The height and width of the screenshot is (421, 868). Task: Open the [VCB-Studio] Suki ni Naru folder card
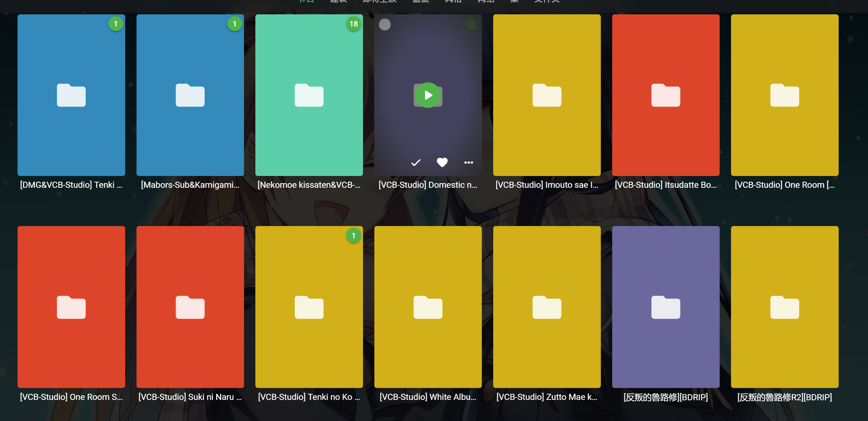190,307
